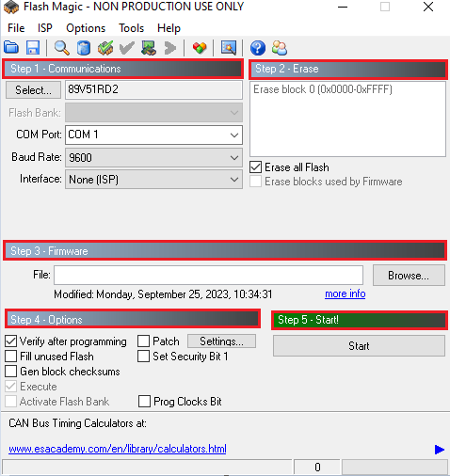Open the esacademy calculators link
This screenshot has height=476, width=450.
(118, 449)
